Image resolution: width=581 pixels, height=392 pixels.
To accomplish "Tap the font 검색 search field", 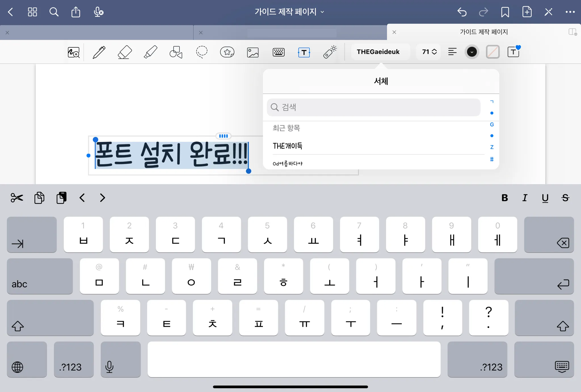I will (373, 107).
